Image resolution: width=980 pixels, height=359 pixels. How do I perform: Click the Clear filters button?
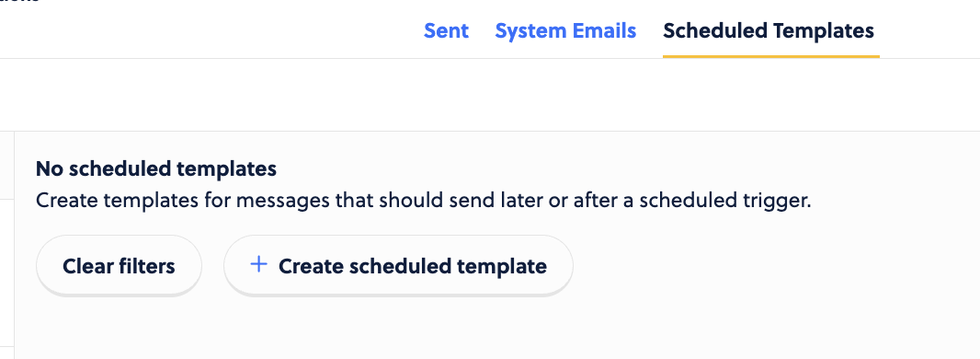119,266
